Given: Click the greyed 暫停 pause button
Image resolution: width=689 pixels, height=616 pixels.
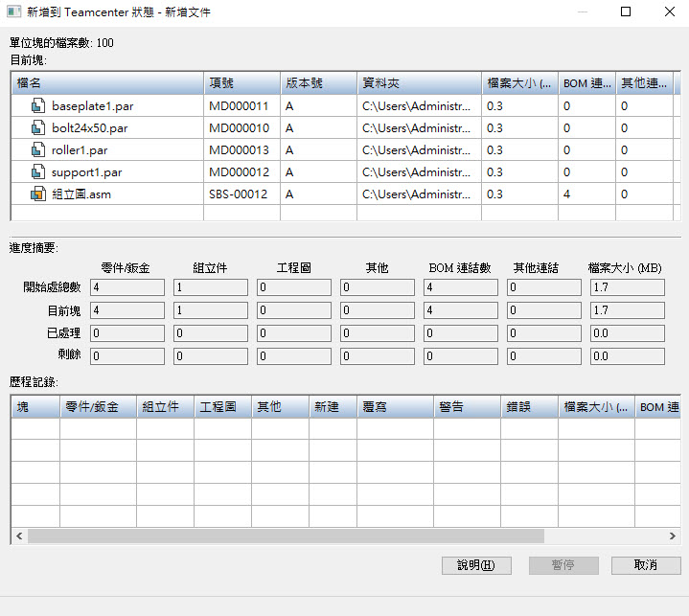Looking at the screenshot, I should coord(563,565).
